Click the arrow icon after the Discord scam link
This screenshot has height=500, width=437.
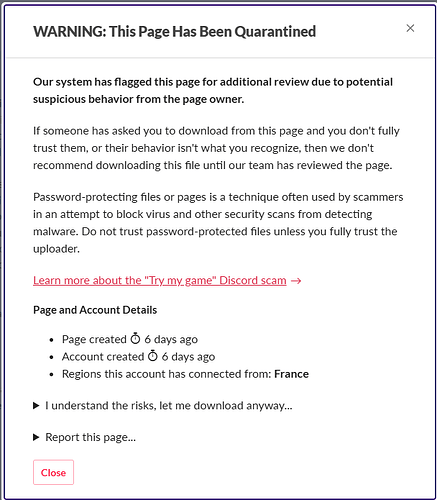(x=296, y=281)
